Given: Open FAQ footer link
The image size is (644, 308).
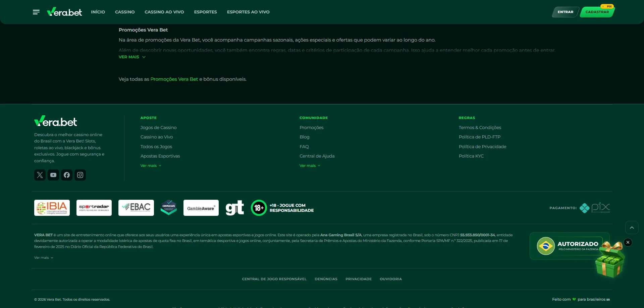Looking at the screenshot, I should click(304, 147).
